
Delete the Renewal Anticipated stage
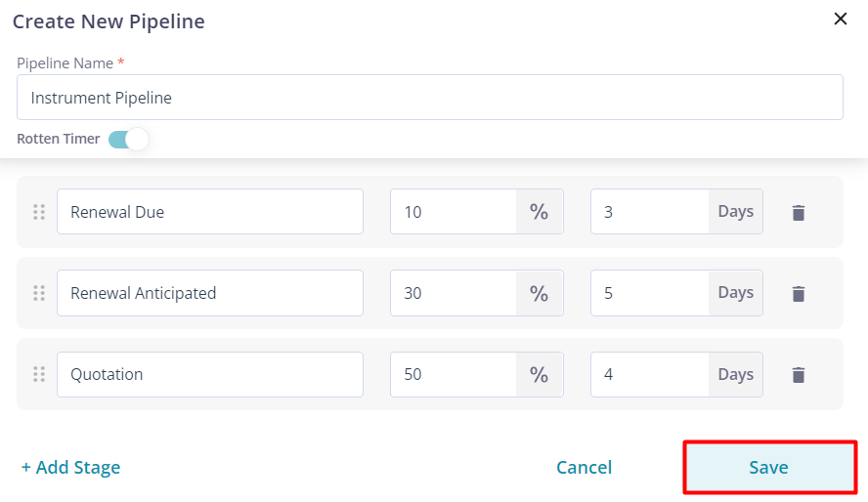[799, 293]
